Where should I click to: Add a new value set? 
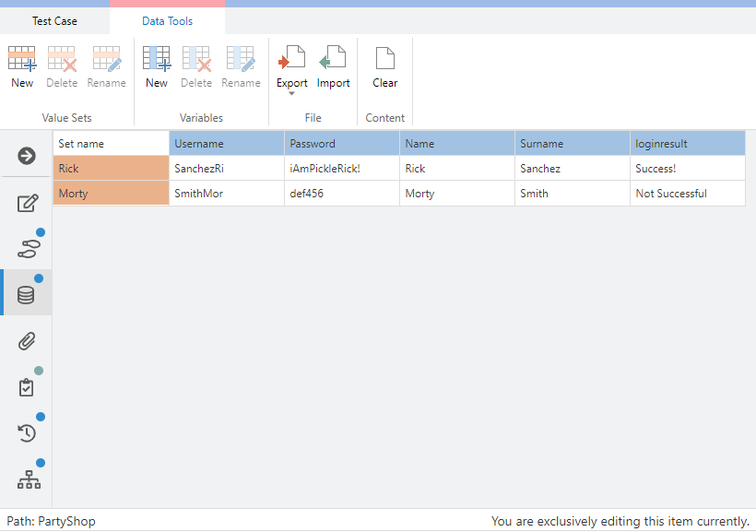point(22,67)
